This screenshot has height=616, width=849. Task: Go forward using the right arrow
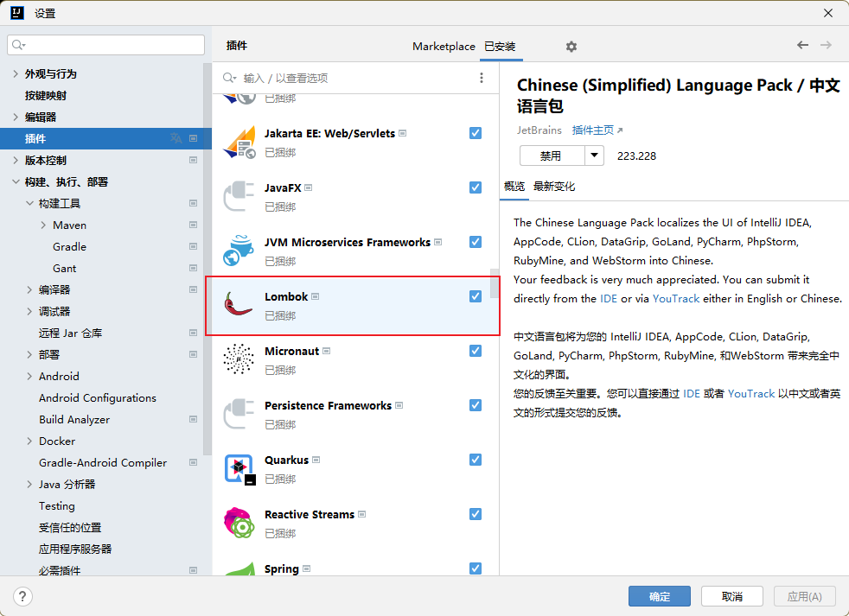(x=826, y=45)
